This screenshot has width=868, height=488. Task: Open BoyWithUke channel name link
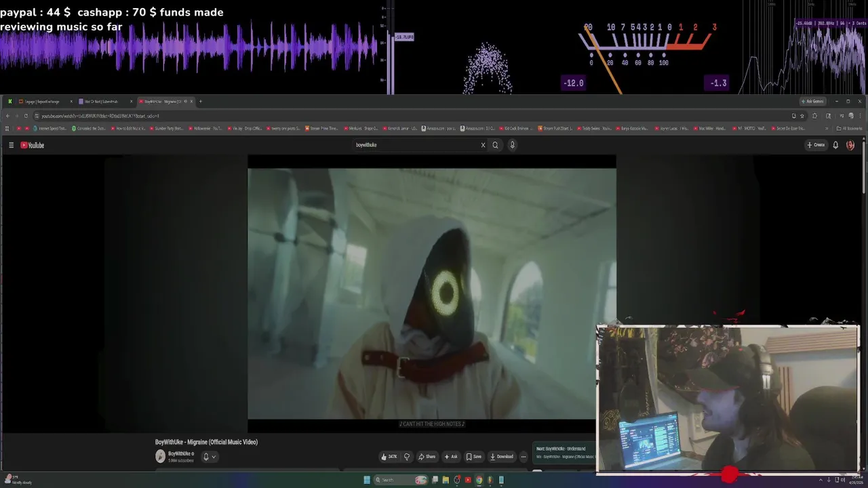pyautogui.click(x=180, y=454)
